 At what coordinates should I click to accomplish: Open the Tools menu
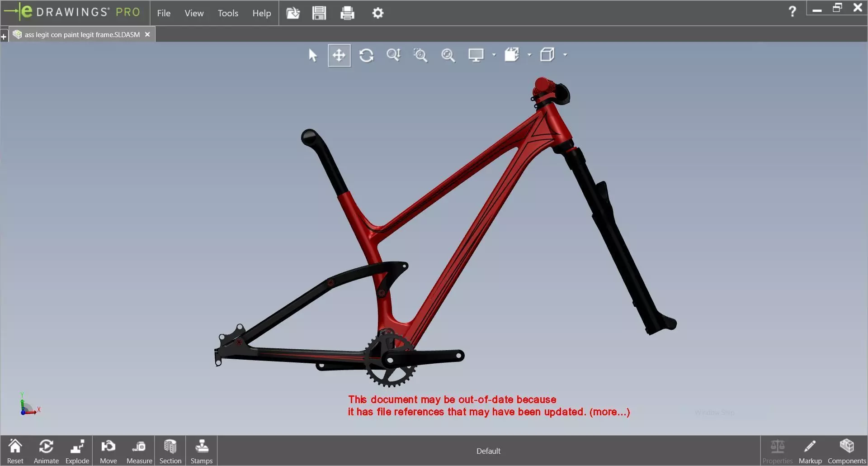point(228,13)
